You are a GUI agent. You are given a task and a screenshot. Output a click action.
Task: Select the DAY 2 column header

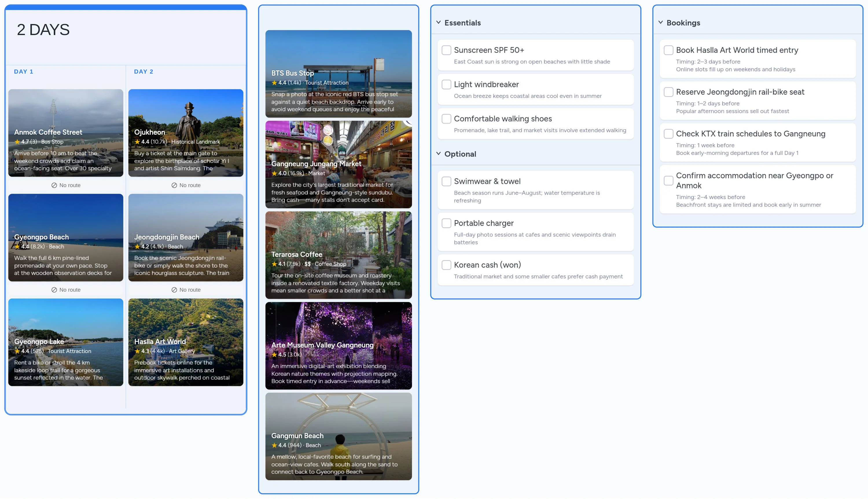point(144,71)
